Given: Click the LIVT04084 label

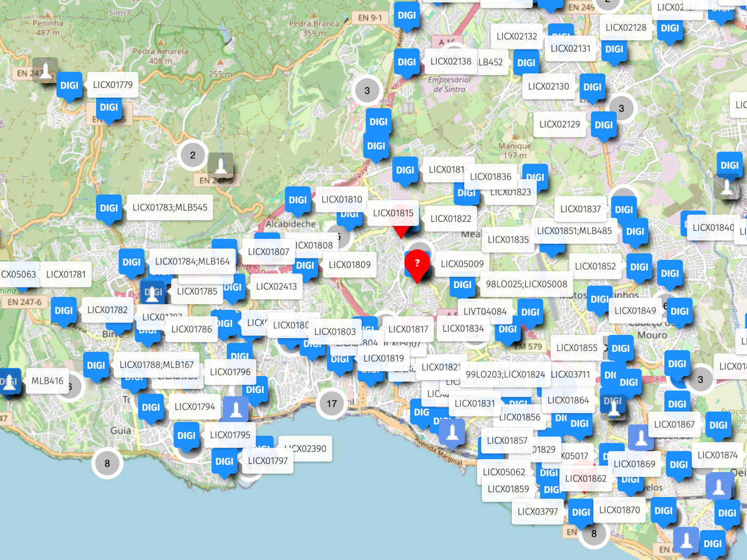Looking at the screenshot, I should pyautogui.click(x=486, y=311).
